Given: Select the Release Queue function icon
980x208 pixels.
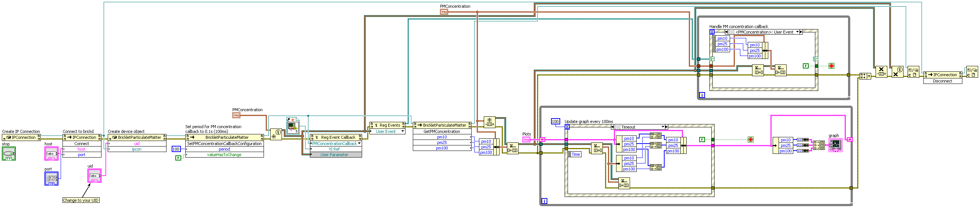Looking at the screenshot, I should pyautogui.click(x=881, y=72).
